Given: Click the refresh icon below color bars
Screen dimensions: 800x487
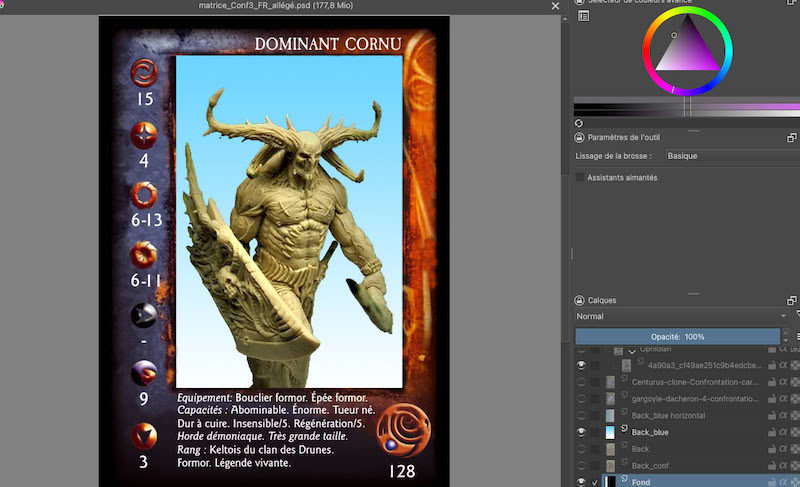Looking at the screenshot, I should [x=579, y=123].
